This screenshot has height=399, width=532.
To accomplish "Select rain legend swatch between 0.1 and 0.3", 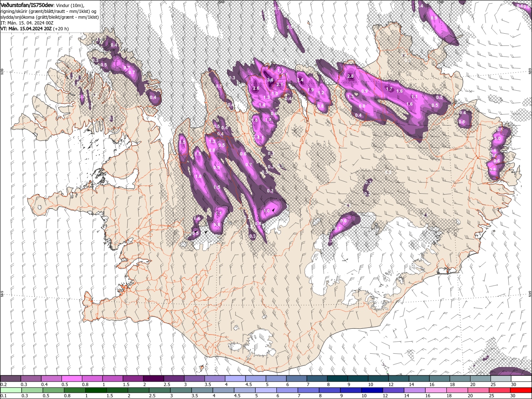I will [10, 390].
